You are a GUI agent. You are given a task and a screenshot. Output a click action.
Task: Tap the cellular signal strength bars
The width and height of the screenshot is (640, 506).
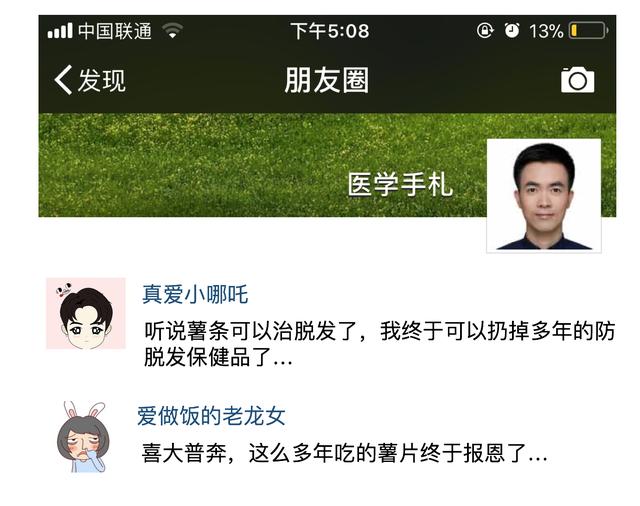pyautogui.click(x=60, y=31)
